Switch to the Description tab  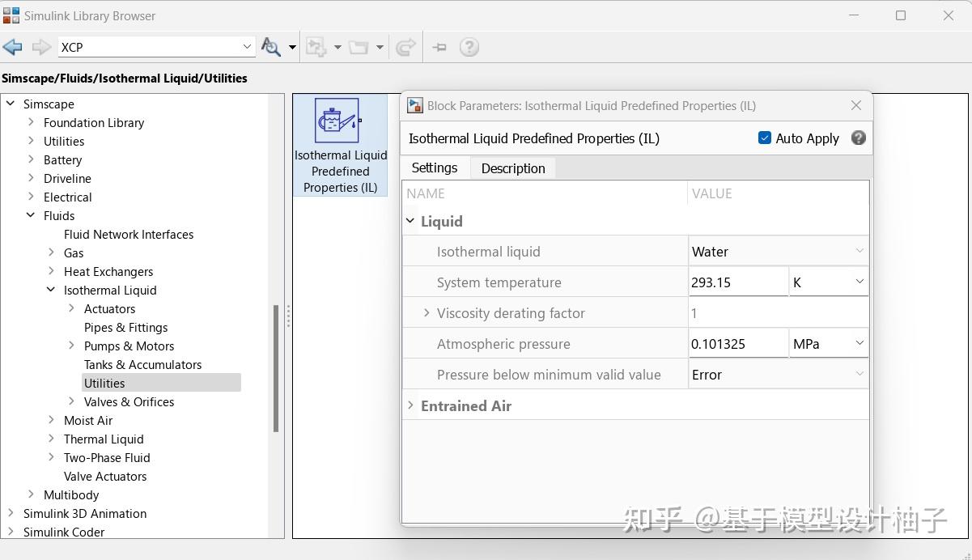pyautogui.click(x=512, y=168)
